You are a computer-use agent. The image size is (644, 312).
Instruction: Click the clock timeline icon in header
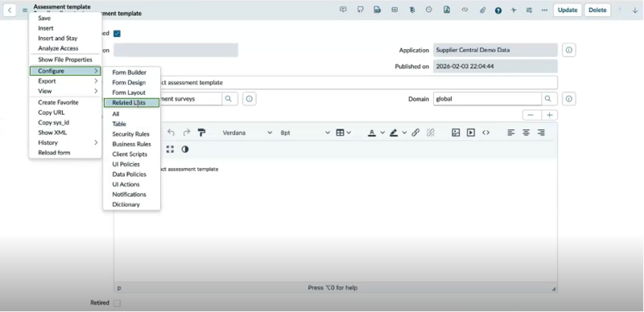click(x=429, y=10)
